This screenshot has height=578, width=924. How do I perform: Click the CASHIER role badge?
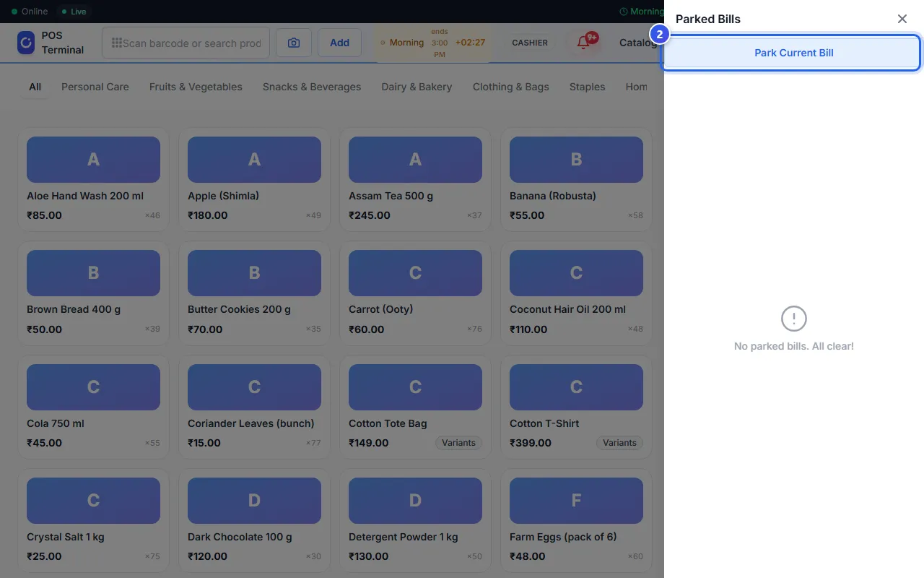[x=530, y=43]
